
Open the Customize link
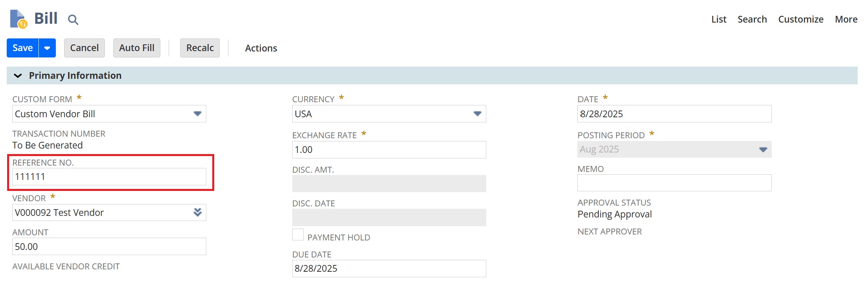point(801,19)
